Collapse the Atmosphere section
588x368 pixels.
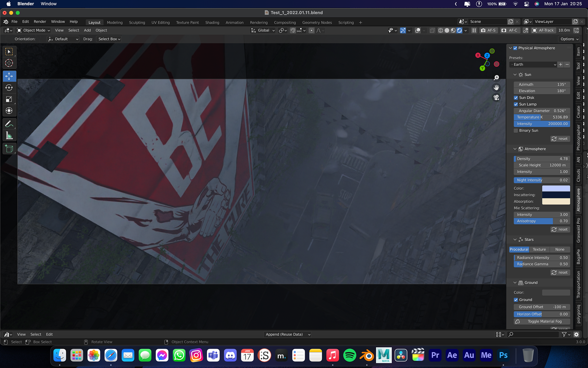[x=515, y=149]
